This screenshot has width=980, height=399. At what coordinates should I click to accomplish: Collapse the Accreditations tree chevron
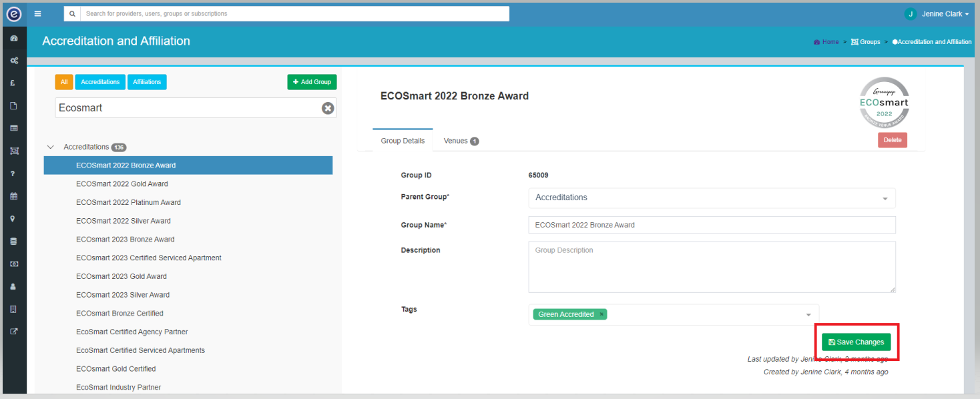[51, 147]
